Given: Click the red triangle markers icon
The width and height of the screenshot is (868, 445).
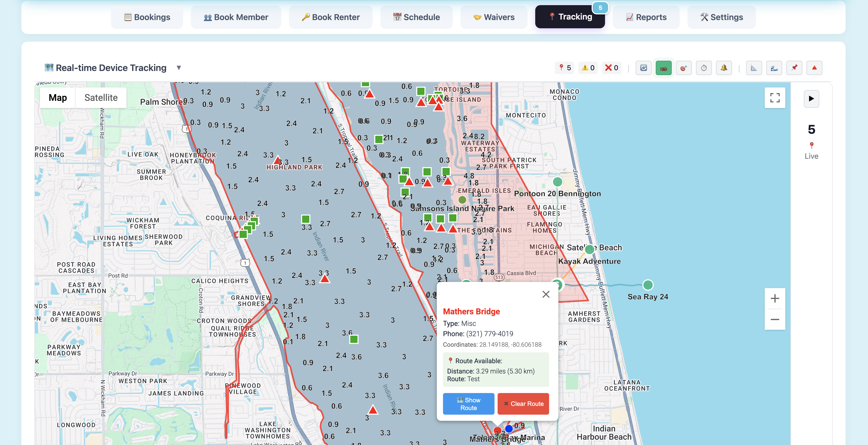Looking at the screenshot, I should (x=814, y=68).
